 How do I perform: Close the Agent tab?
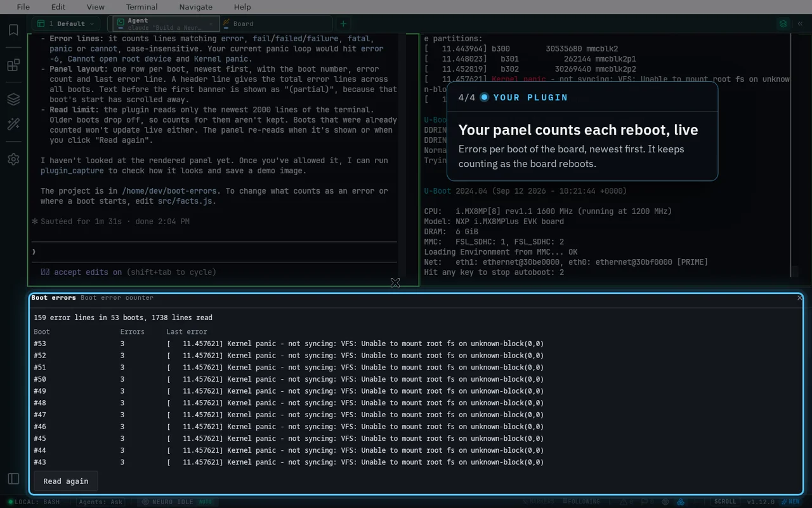point(211,24)
